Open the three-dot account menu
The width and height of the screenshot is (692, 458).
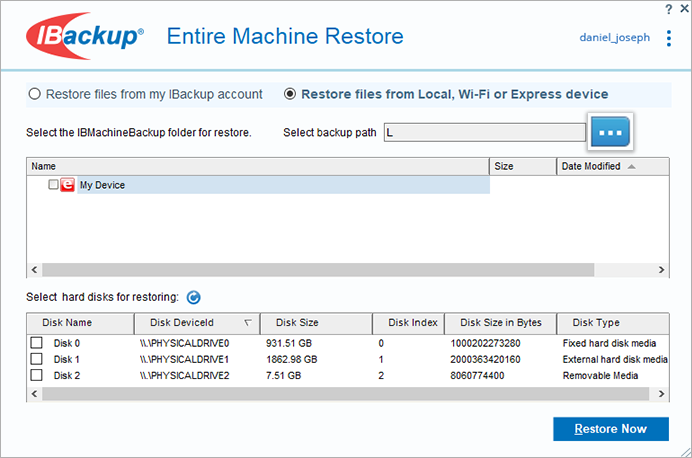click(x=669, y=38)
